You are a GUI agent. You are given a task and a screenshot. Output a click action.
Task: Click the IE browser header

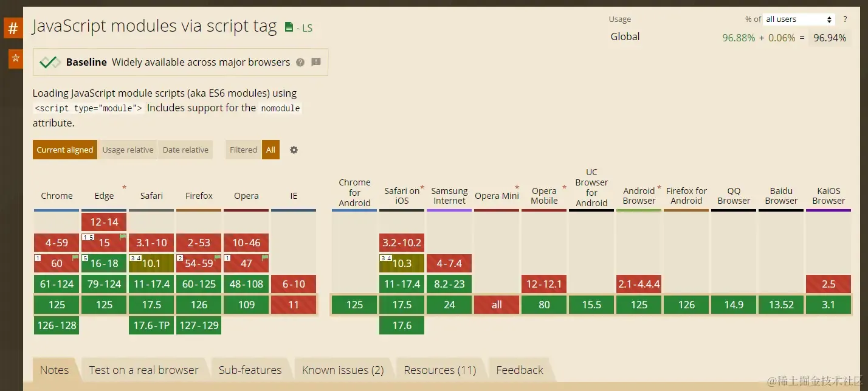(x=294, y=196)
